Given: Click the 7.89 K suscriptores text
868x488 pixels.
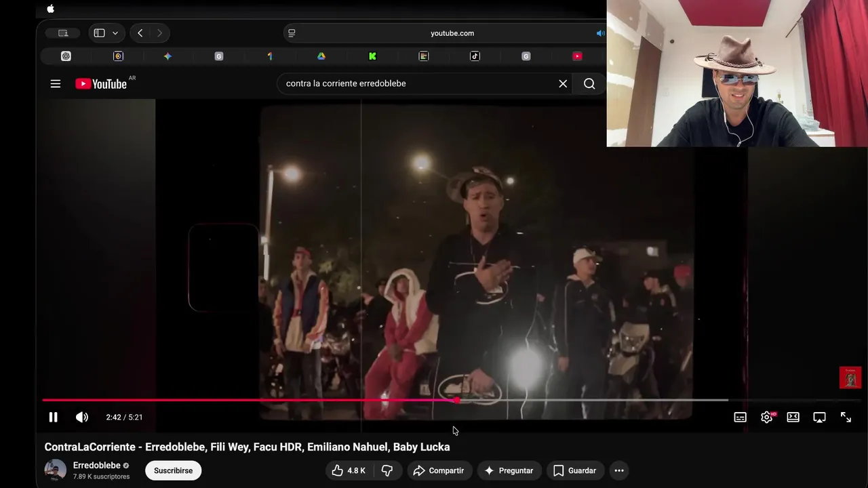Looking at the screenshot, I should click(x=101, y=476).
